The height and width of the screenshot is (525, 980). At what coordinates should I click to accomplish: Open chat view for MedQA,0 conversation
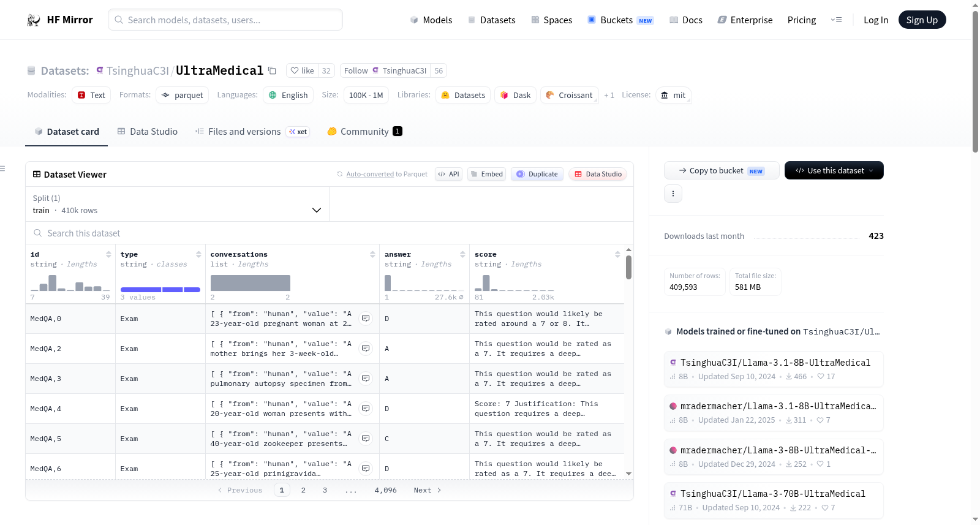366,319
